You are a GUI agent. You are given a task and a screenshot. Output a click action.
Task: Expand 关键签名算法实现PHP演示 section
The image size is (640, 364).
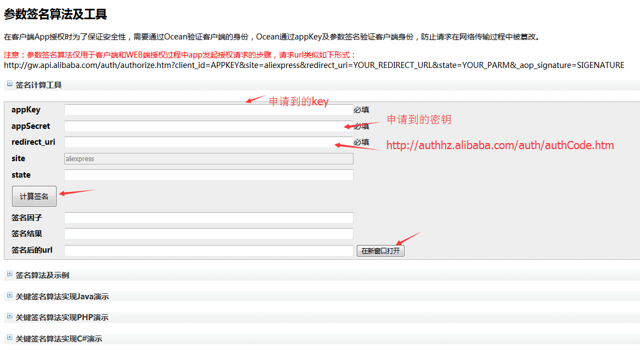click(9, 316)
